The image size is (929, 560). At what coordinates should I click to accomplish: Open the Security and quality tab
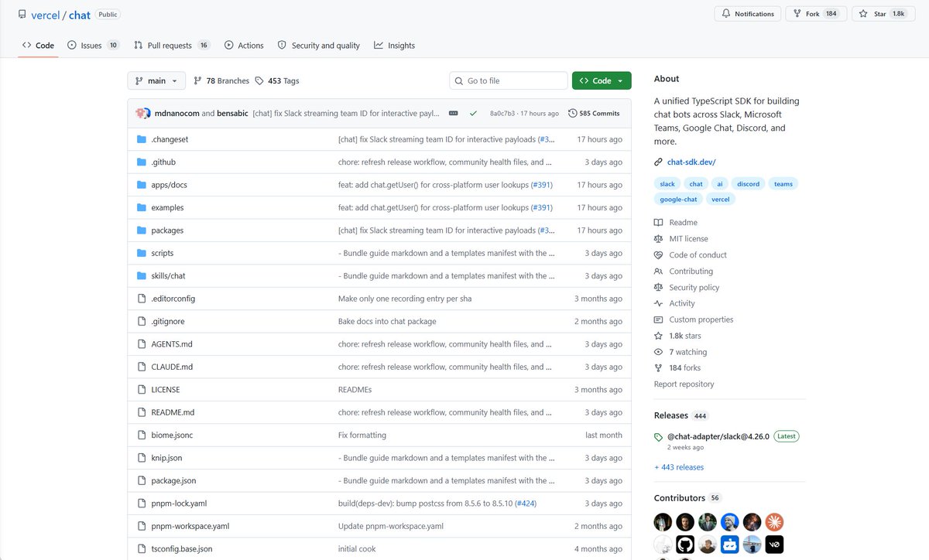(x=319, y=46)
